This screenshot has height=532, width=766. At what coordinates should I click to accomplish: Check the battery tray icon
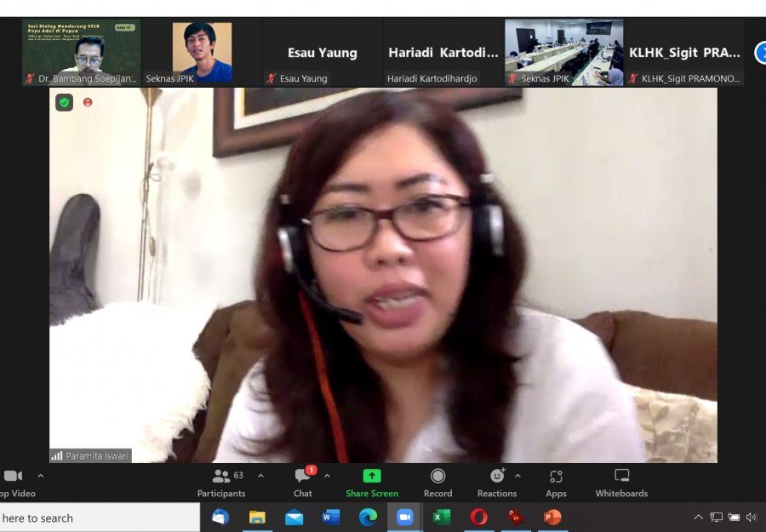coord(734,517)
